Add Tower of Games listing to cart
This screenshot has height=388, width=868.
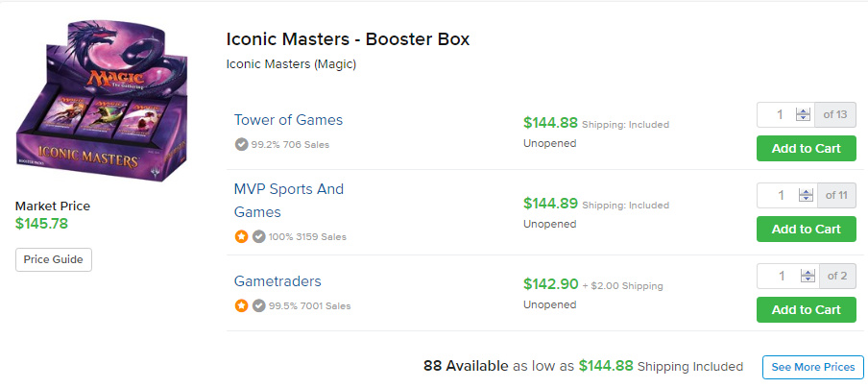click(806, 148)
